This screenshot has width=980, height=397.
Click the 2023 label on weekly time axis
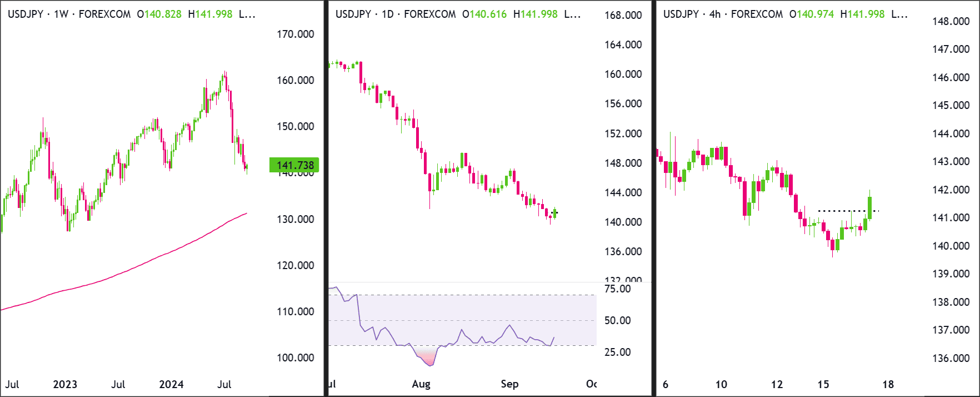pos(65,384)
